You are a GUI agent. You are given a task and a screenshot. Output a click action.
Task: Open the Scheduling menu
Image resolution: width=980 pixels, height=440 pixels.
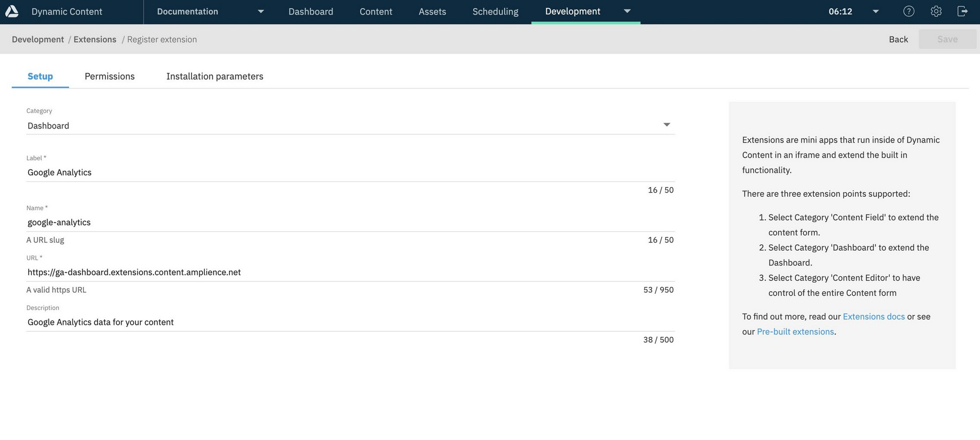495,11
